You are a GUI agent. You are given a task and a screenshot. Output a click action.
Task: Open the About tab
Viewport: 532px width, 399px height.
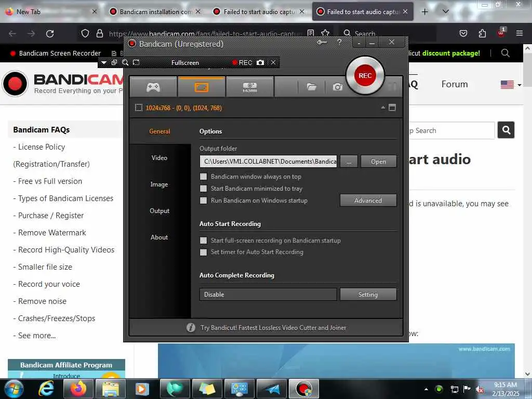[159, 237]
